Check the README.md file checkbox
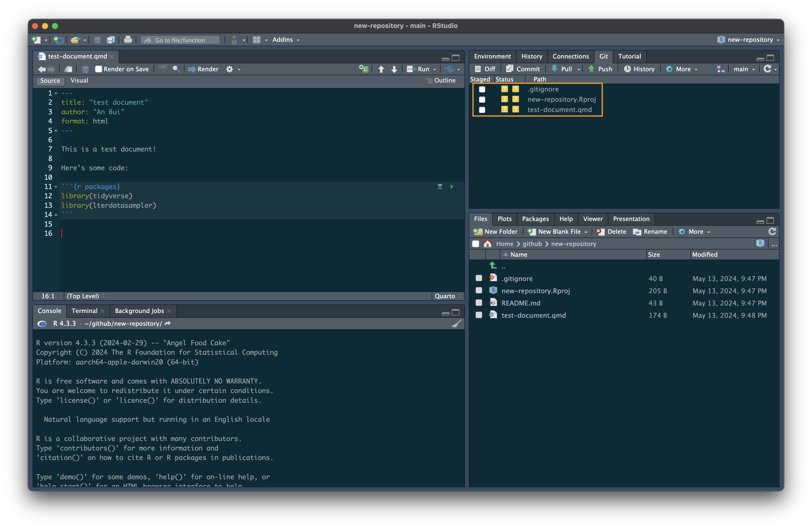The width and height of the screenshot is (812, 528). (479, 303)
